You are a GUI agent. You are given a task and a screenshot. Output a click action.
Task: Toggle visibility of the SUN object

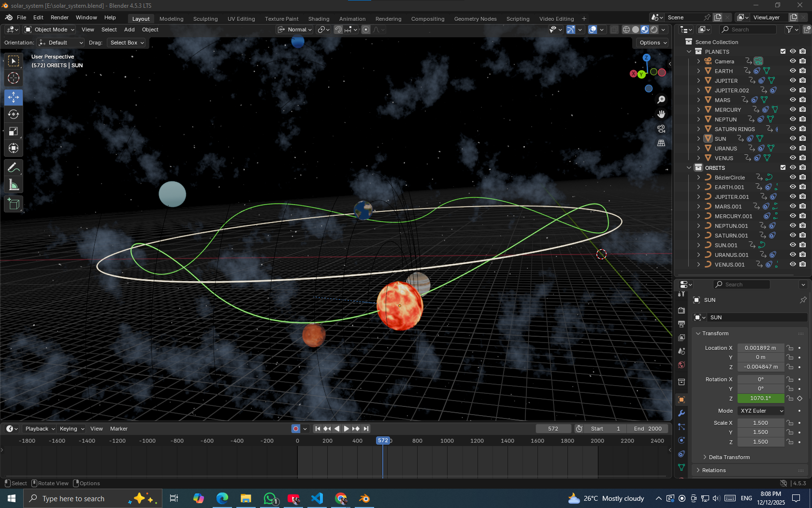click(792, 139)
